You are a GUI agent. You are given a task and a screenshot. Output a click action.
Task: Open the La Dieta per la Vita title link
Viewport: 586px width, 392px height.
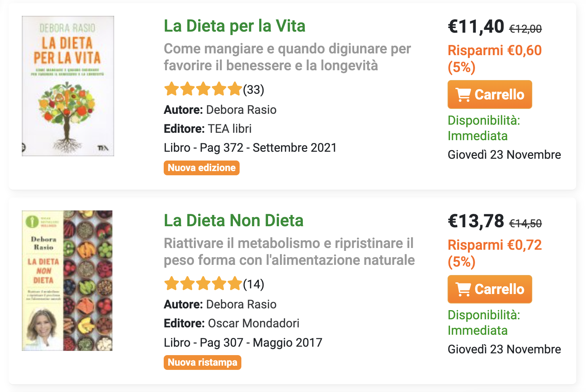pyautogui.click(x=234, y=26)
